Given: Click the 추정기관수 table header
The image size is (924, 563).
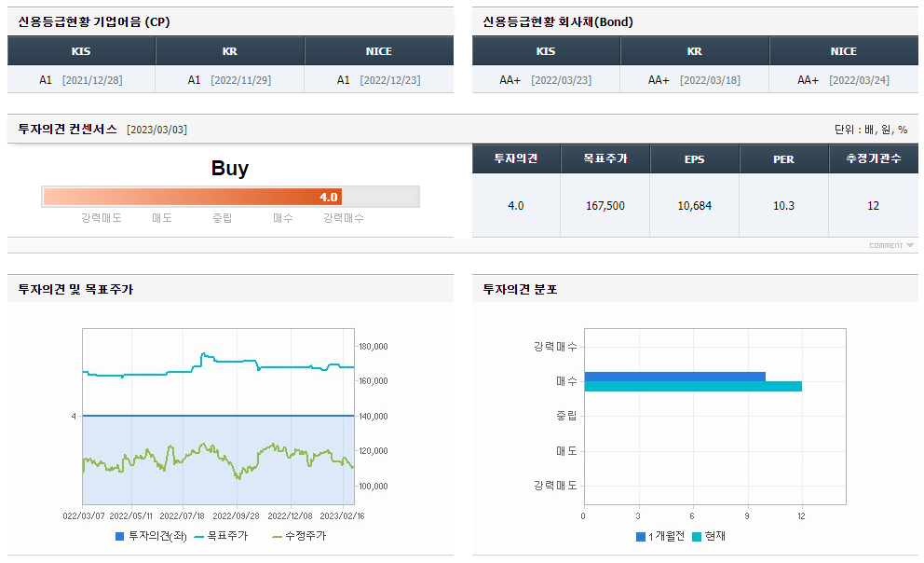Looking at the screenshot, I should pyautogui.click(x=874, y=158).
